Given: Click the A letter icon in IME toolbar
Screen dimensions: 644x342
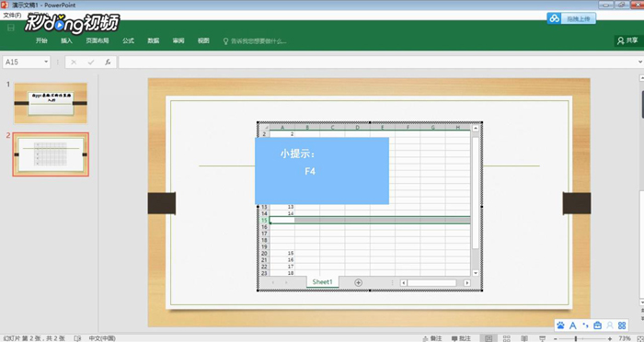Looking at the screenshot, I should click(573, 325).
